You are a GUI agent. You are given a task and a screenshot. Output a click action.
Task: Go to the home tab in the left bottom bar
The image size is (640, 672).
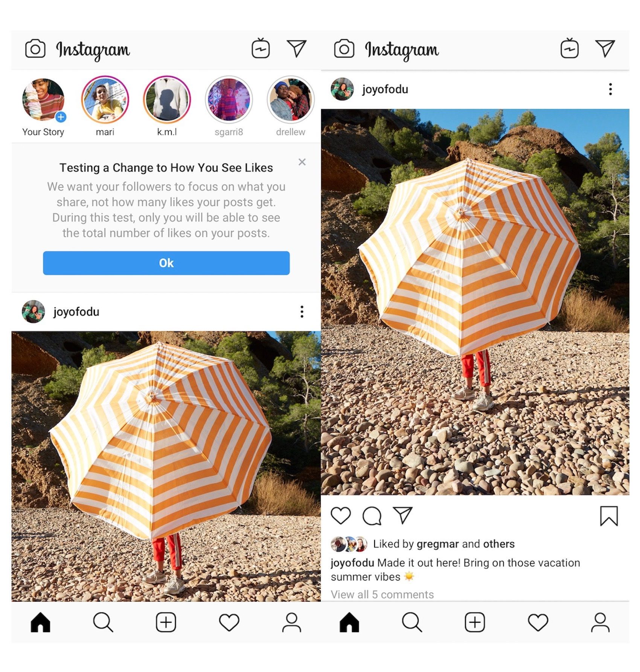(x=40, y=622)
